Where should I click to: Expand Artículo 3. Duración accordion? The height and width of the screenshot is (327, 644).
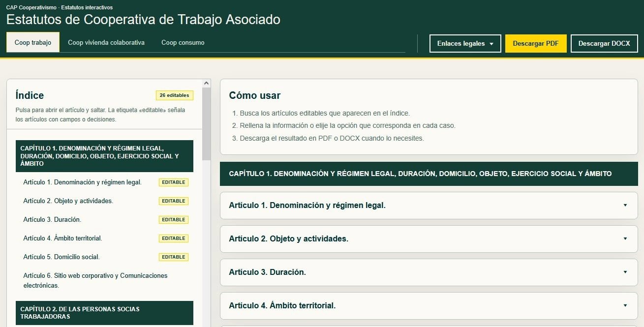tap(429, 272)
